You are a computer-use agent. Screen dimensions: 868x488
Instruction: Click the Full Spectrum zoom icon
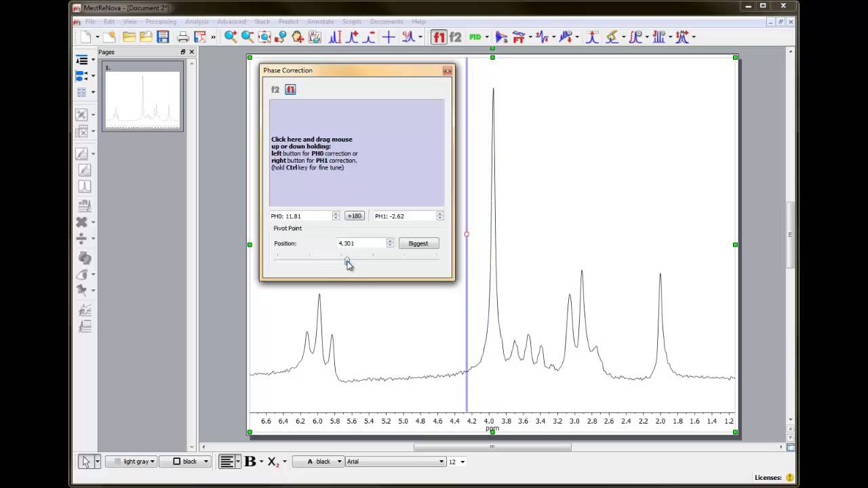(x=264, y=37)
